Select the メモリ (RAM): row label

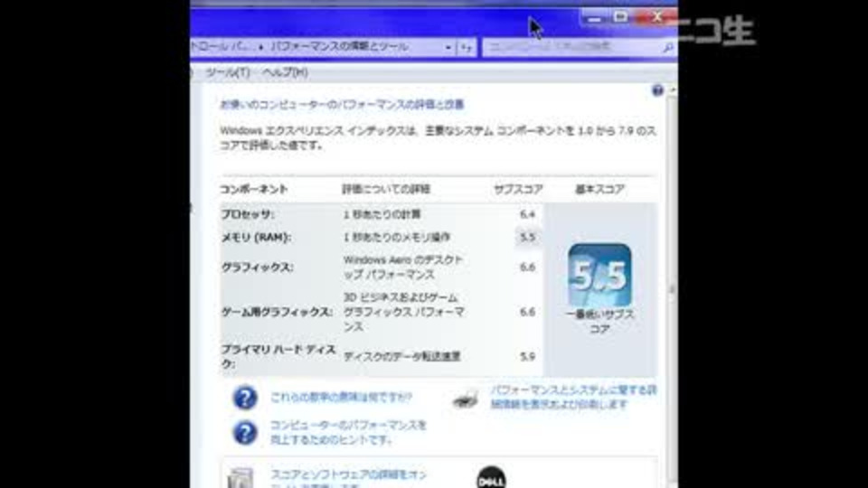[x=256, y=238]
